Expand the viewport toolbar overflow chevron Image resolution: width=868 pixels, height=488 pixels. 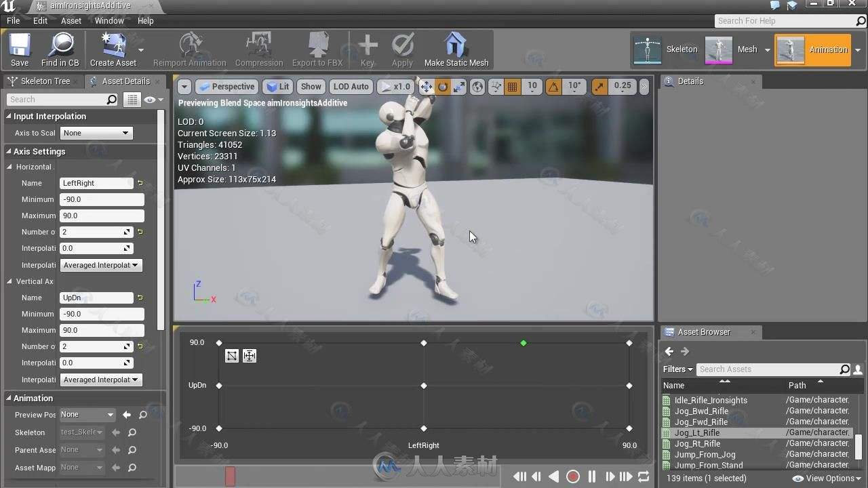click(x=644, y=87)
